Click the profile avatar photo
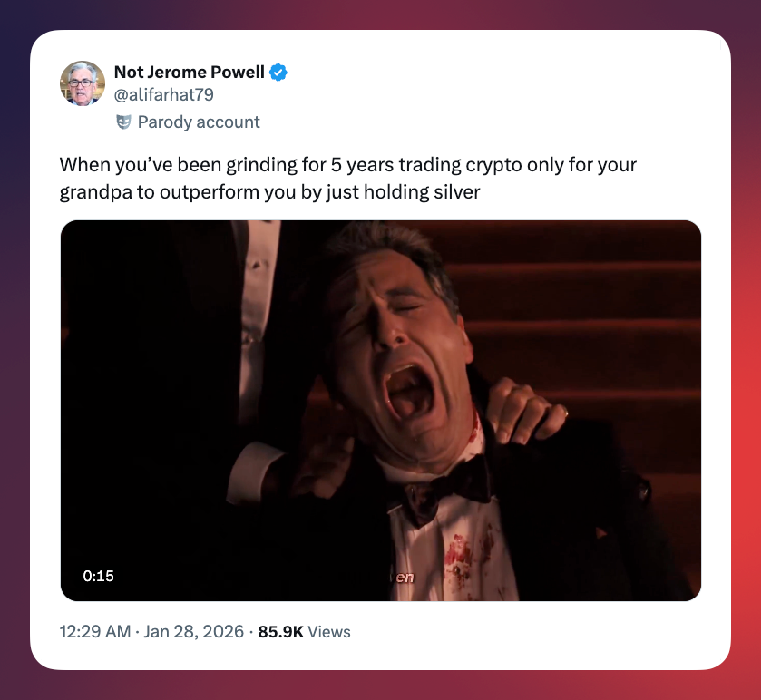 tap(83, 84)
